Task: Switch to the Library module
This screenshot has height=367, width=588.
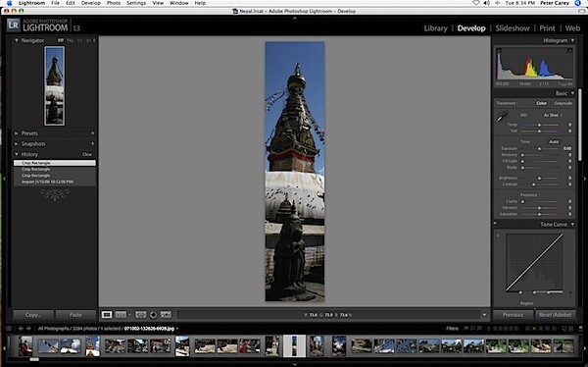Action: [x=436, y=28]
